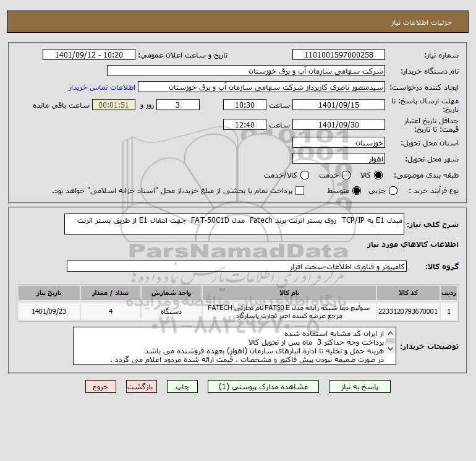Viewport: 476px width, 461px height.
Task: Click the 'خروج' exit button
Action: coord(101,387)
